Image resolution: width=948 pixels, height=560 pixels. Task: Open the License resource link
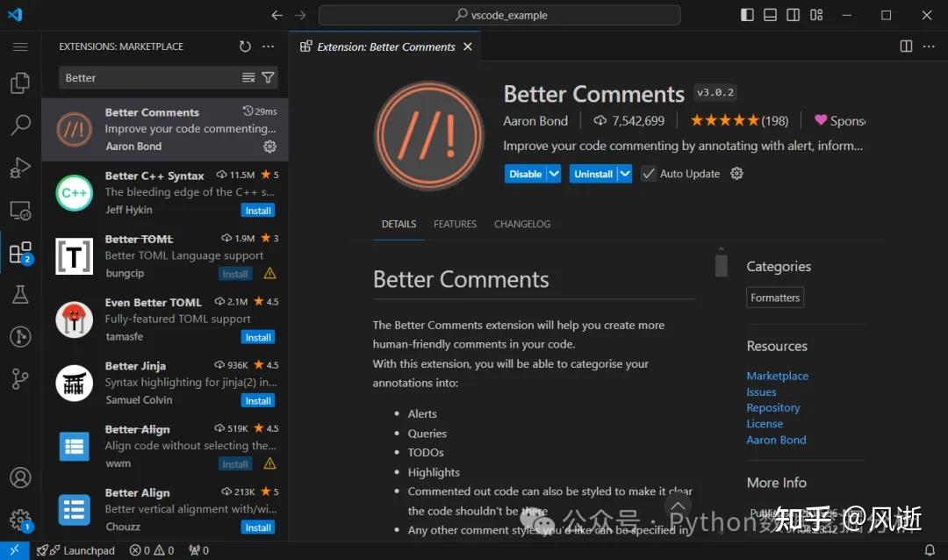tap(765, 424)
